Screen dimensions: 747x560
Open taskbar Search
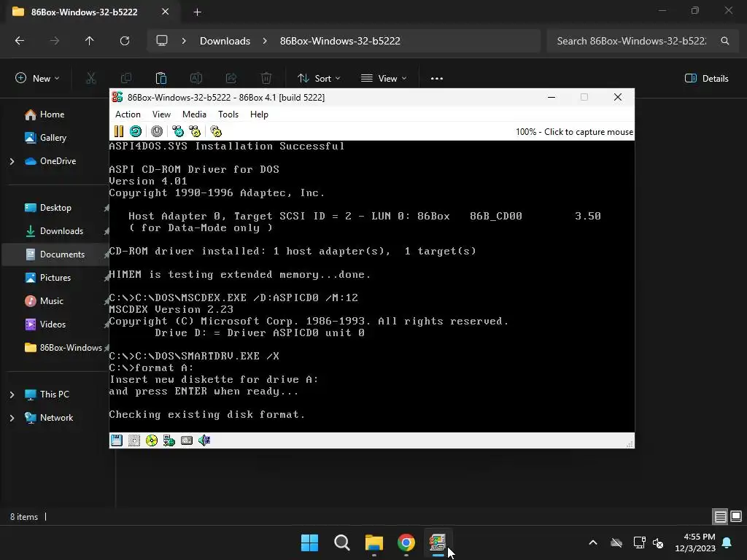[341, 542]
